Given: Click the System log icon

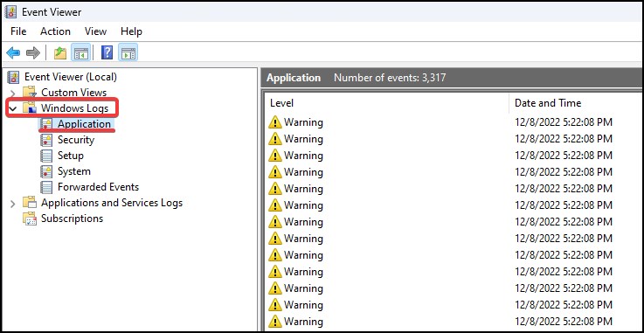Looking at the screenshot, I should (x=46, y=171).
